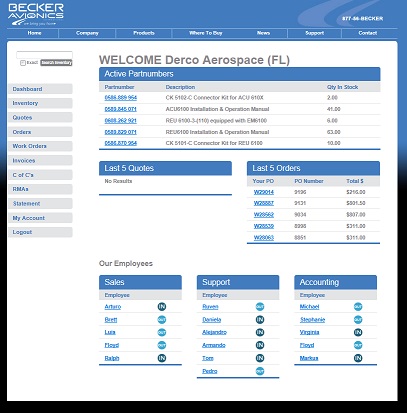Open Invoices in the sidebar
This screenshot has width=407, height=413.
click(x=40, y=161)
